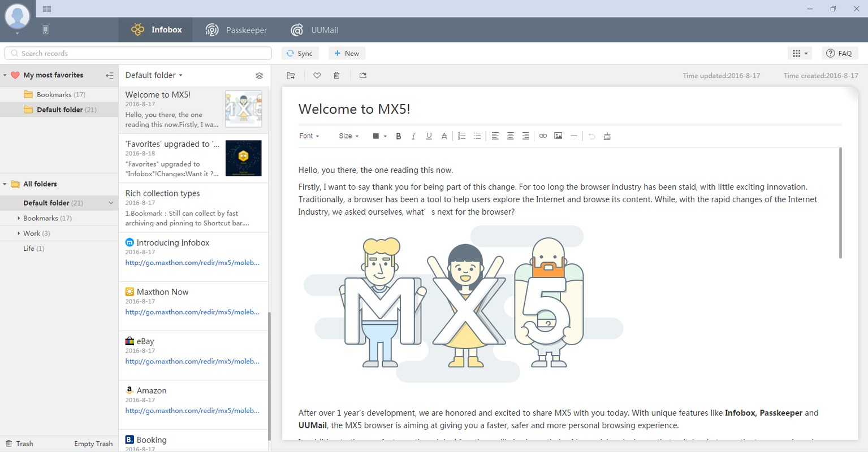
Task: Collapse My most favorites section
Action: [x=5, y=75]
